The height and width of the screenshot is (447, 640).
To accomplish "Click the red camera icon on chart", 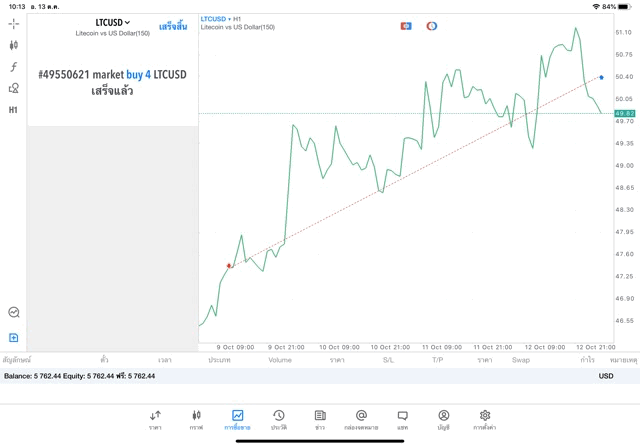I will point(406,26).
